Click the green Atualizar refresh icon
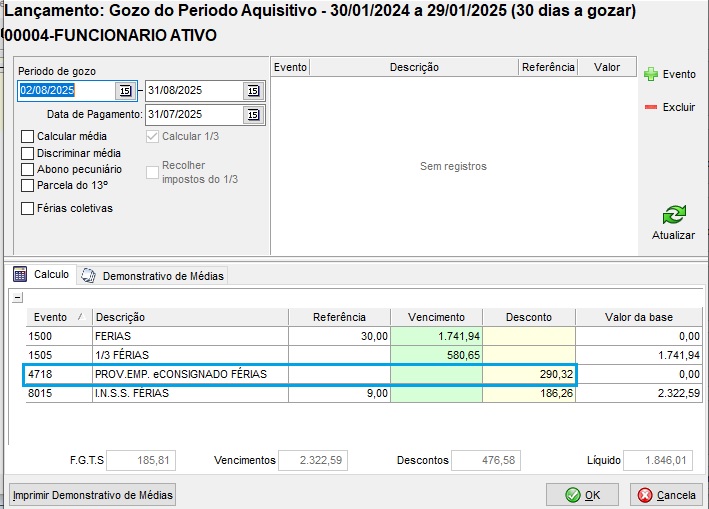This screenshot has height=509, width=709. 673,215
